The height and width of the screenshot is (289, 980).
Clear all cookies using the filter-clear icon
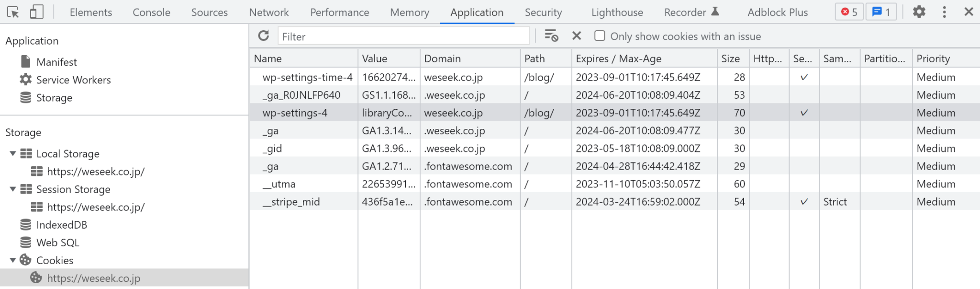coord(551,36)
